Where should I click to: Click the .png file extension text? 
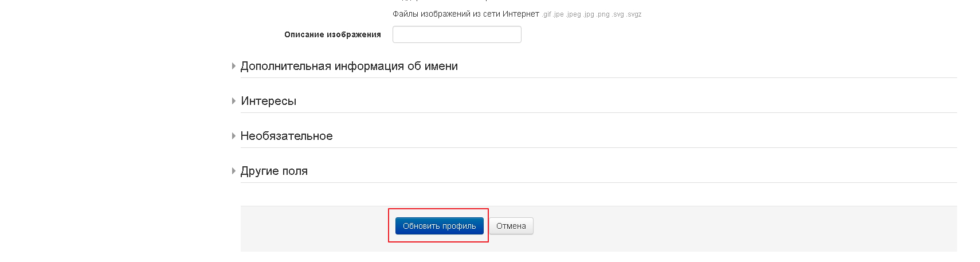pyautogui.click(x=603, y=14)
